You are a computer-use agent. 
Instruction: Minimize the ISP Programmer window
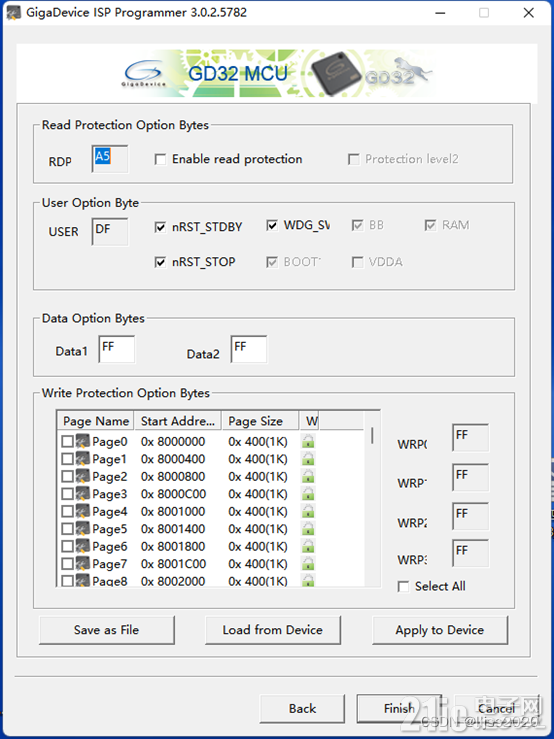[x=440, y=13]
